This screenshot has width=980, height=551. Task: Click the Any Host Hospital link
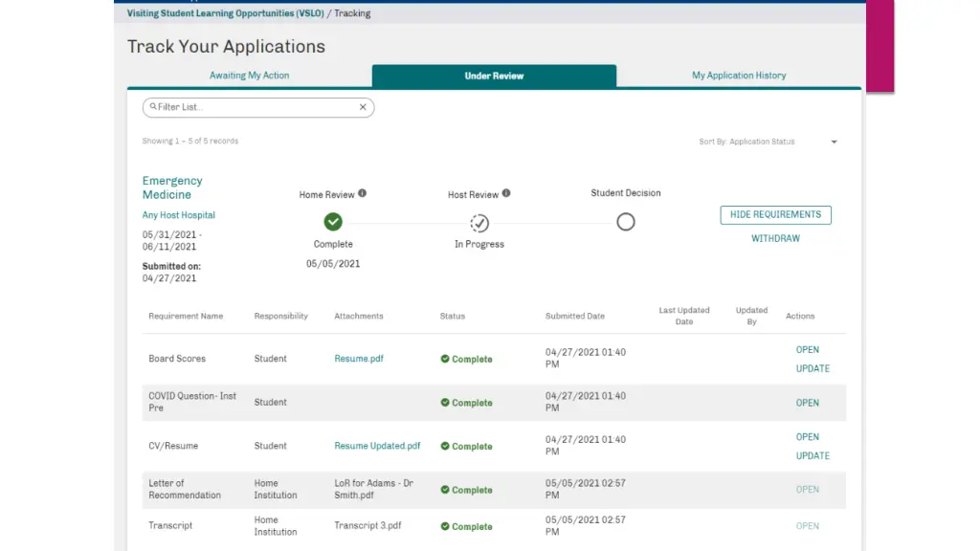point(179,215)
